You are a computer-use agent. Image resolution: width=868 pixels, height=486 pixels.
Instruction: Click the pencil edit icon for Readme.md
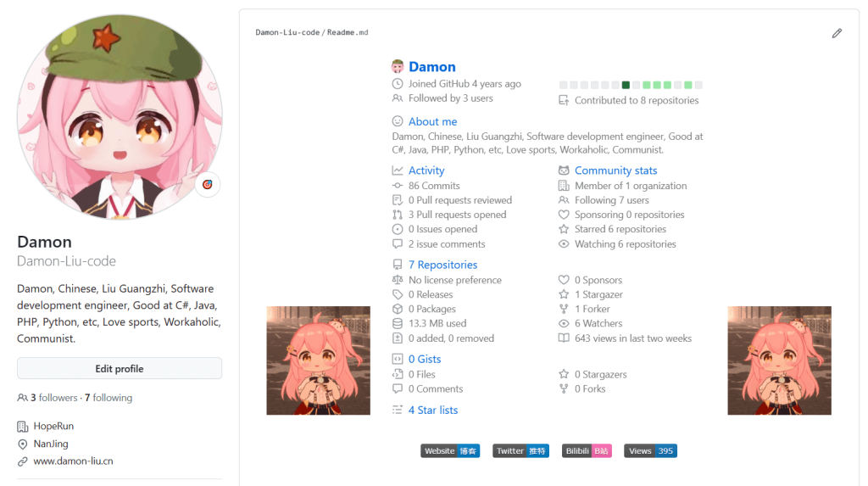837,33
